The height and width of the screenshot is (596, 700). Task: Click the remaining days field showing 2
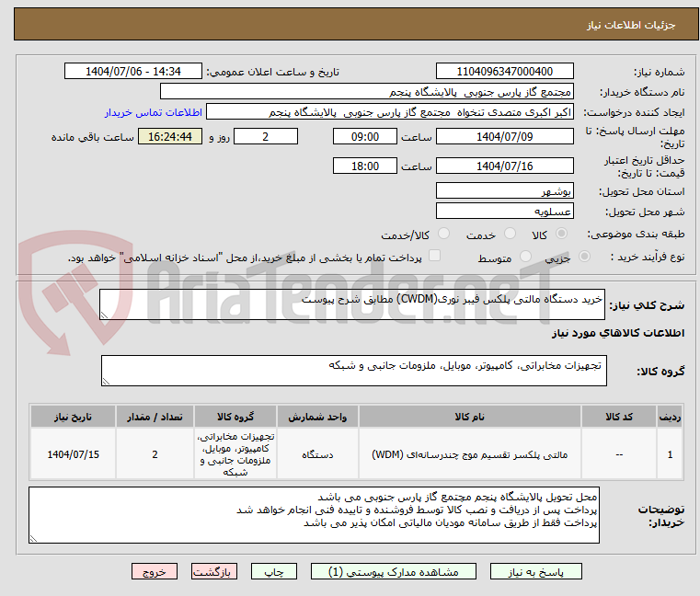266,137
